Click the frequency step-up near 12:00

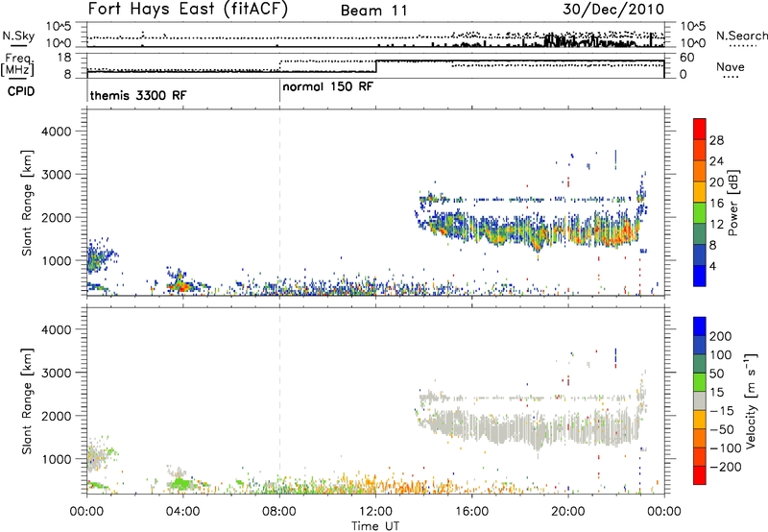[x=375, y=66]
